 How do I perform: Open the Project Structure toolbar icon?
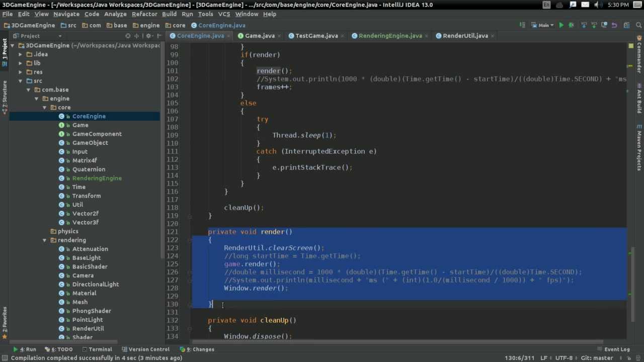tap(626, 25)
